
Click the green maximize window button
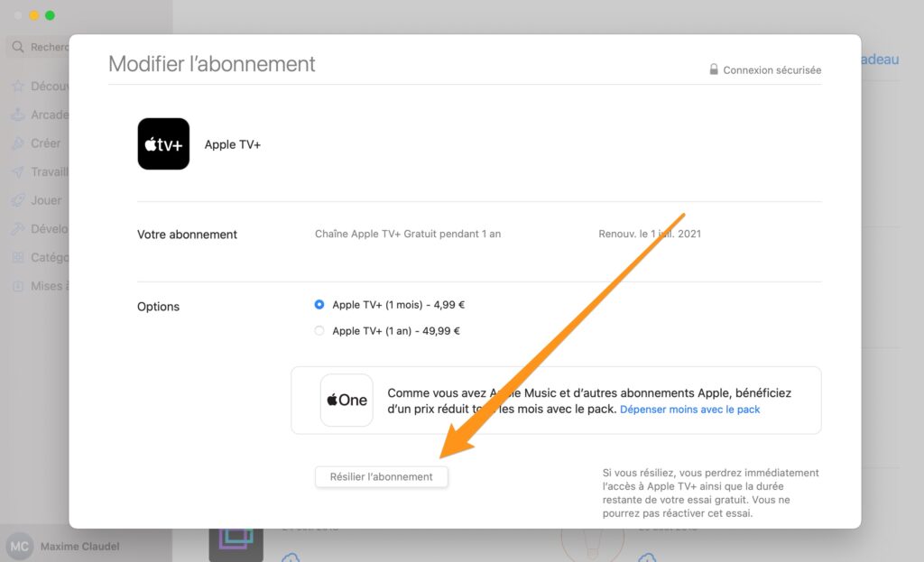click(51, 15)
